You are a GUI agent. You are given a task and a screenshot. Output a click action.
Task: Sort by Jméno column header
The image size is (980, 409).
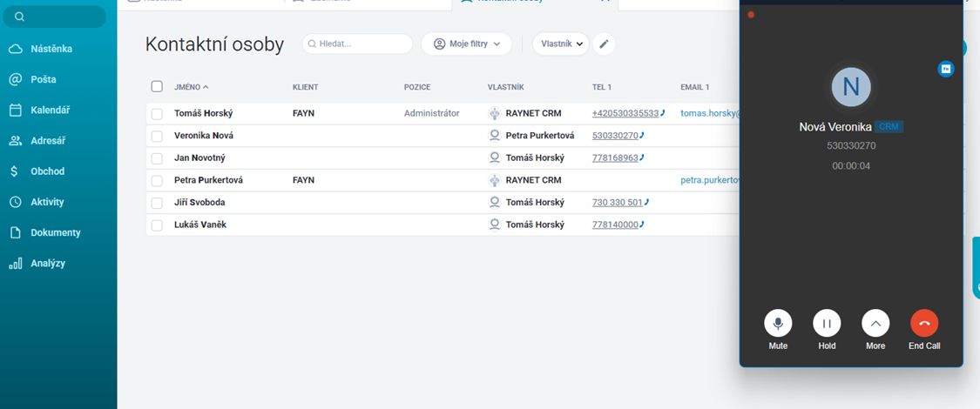click(191, 87)
